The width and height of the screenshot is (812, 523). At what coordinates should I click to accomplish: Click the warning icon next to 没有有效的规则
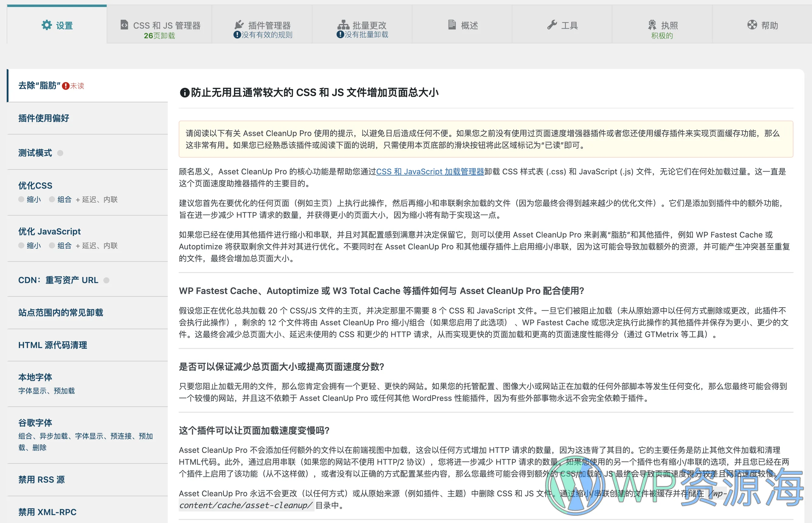click(237, 35)
